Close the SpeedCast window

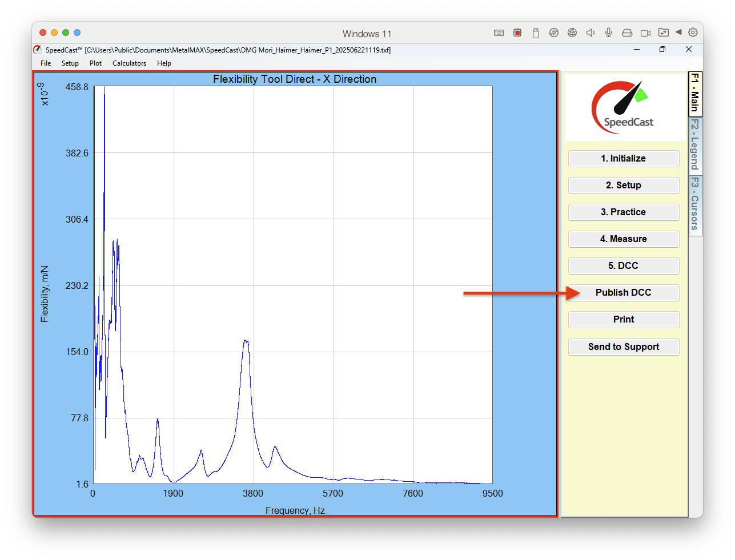pyautogui.click(x=689, y=50)
